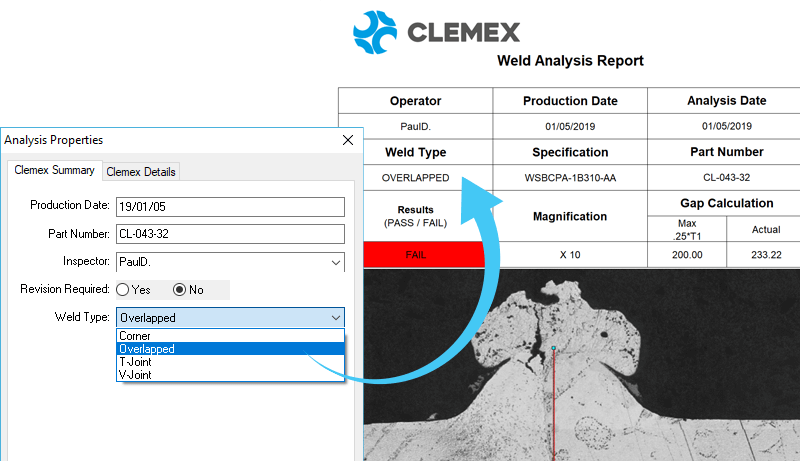The height and width of the screenshot is (461, 800).
Task: Open the Clemex Summary tab
Action: [54, 171]
